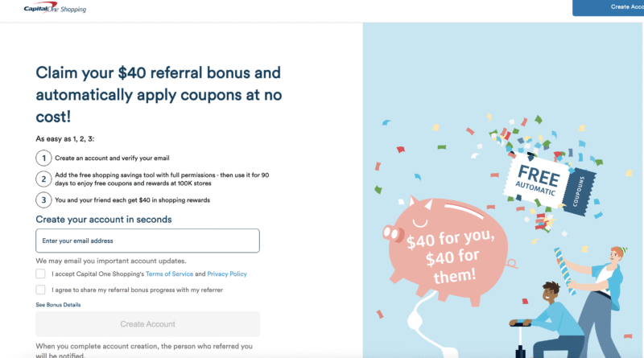Click the step 1 circle icon
644x358 pixels.
[43, 158]
